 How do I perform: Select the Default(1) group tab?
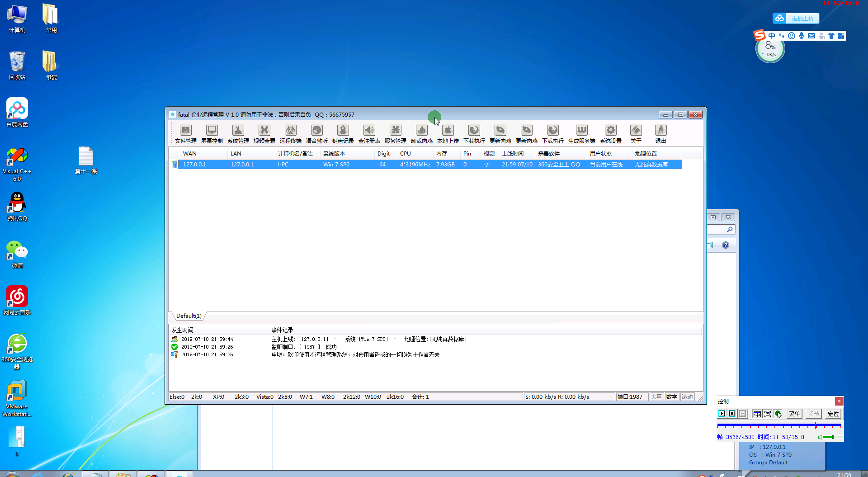click(x=189, y=316)
